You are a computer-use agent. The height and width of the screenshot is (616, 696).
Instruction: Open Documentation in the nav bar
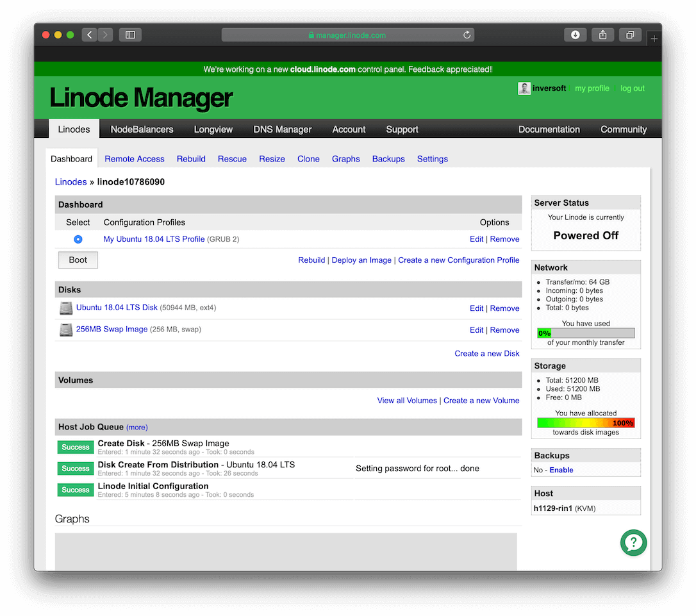549,129
